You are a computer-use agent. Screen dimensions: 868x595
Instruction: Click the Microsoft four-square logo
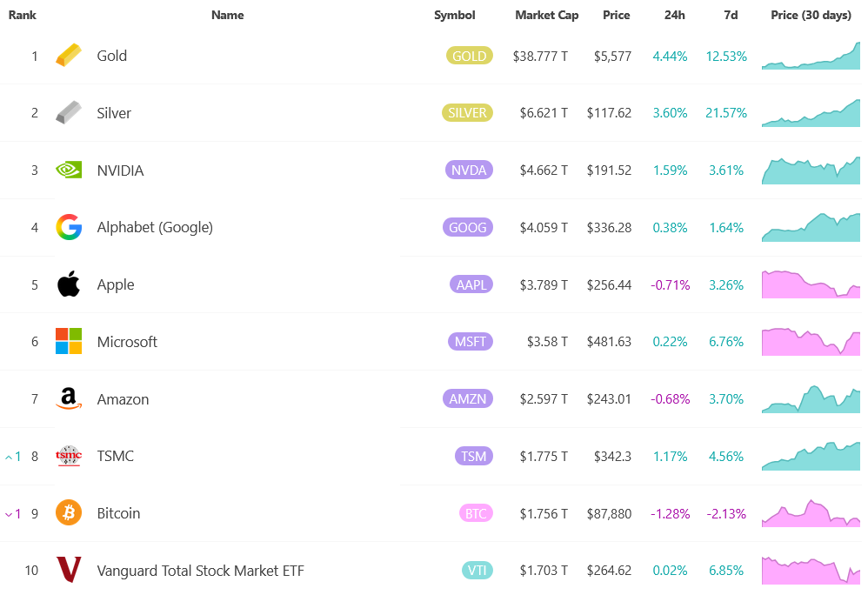click(69, 341)
